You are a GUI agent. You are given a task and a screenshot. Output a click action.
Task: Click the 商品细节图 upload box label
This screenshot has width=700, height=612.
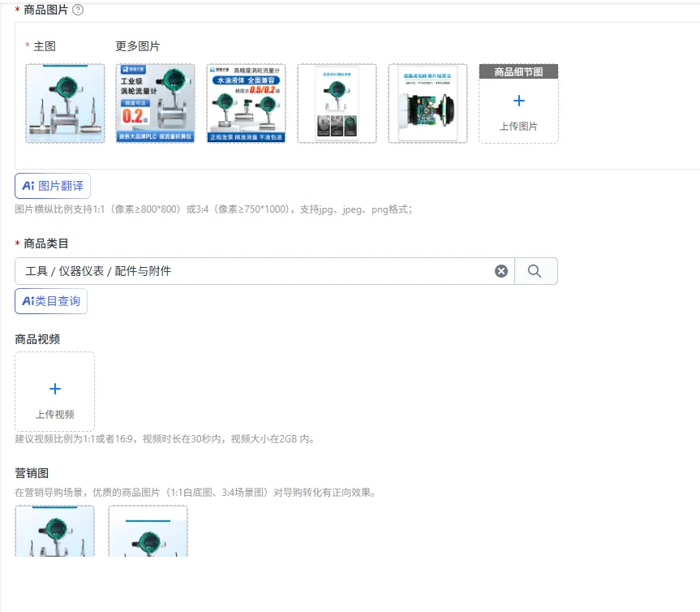pos(519,71)
